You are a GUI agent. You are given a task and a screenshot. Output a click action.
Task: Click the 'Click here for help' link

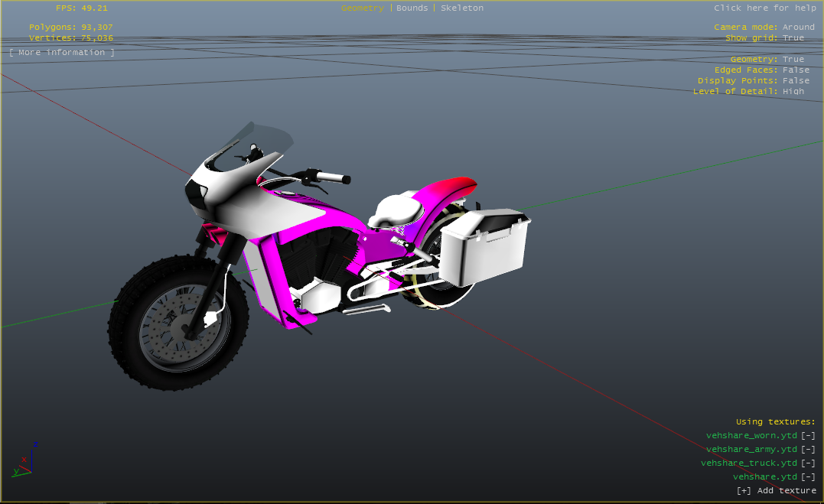click(x=764, y=8)
